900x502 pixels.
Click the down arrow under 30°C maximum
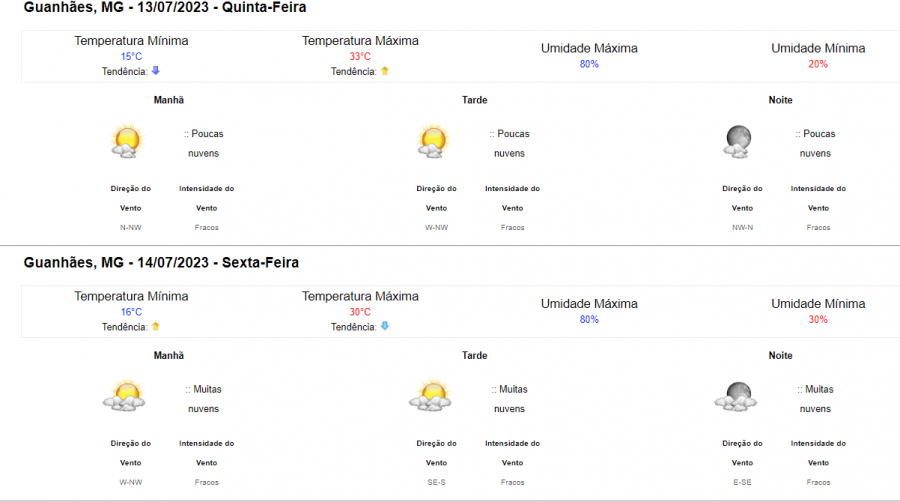[x=385, y=326]
